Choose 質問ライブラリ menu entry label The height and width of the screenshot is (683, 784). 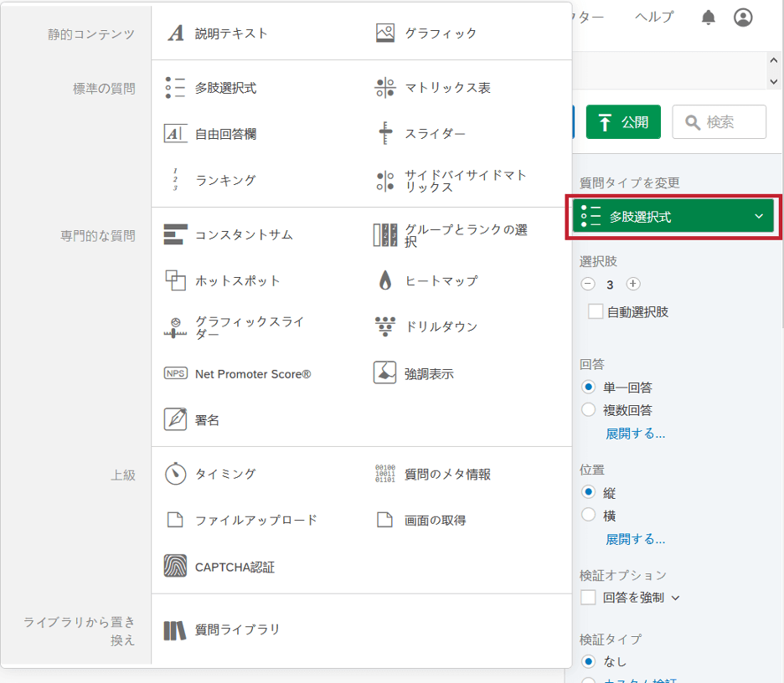pyautogui.click(x=237, y=629)
